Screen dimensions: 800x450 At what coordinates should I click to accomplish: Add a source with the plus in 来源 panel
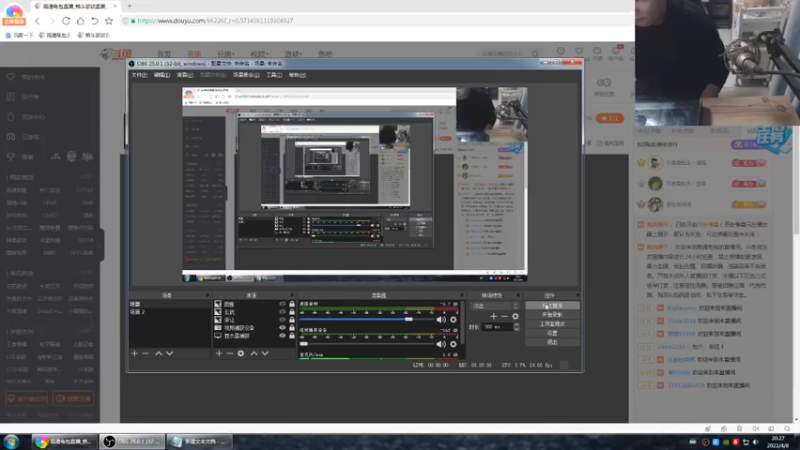219,353
